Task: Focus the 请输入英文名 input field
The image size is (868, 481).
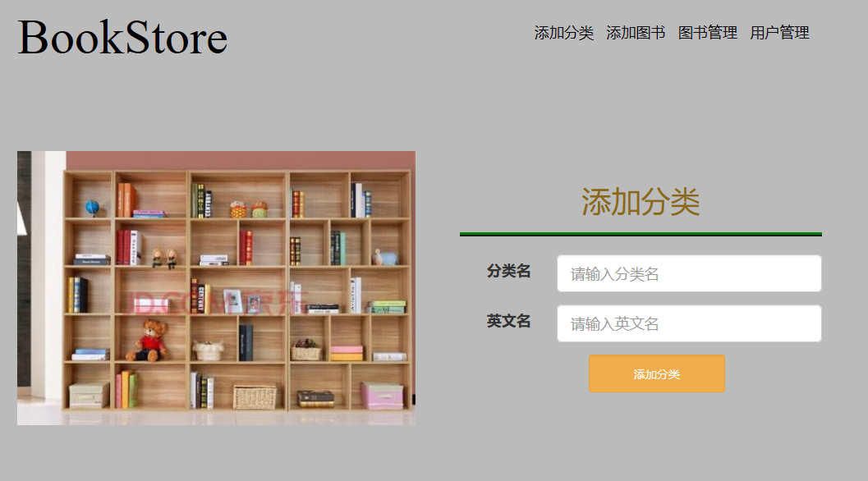Action: pyautogui.click(x=689, y=323)
